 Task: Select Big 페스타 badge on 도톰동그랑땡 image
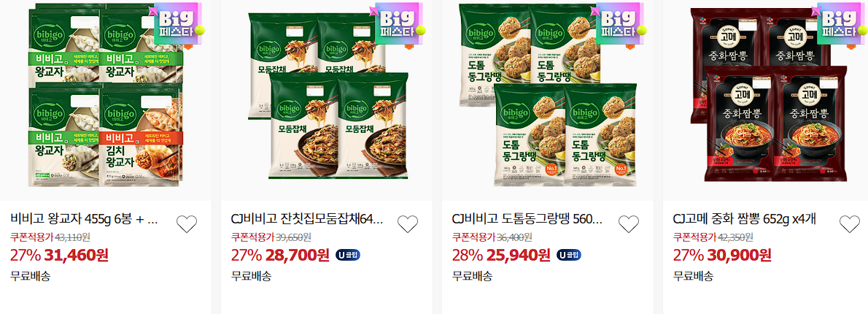point(619,24)
